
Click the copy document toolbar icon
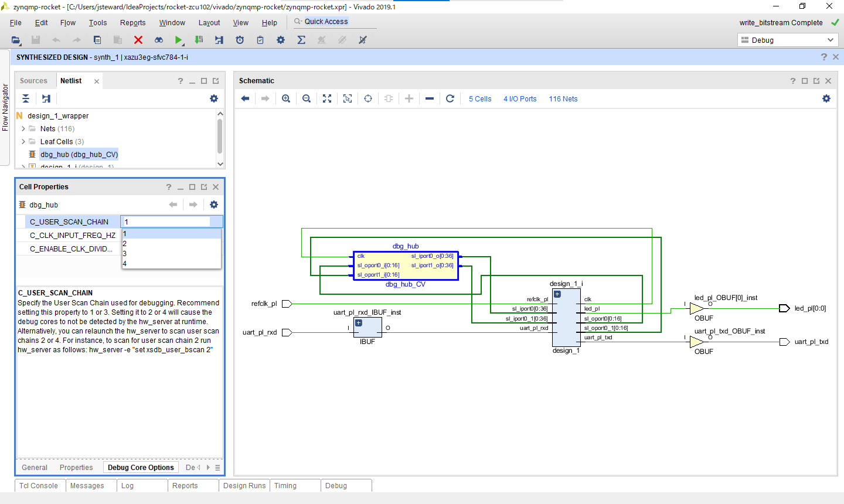point(97,40)
